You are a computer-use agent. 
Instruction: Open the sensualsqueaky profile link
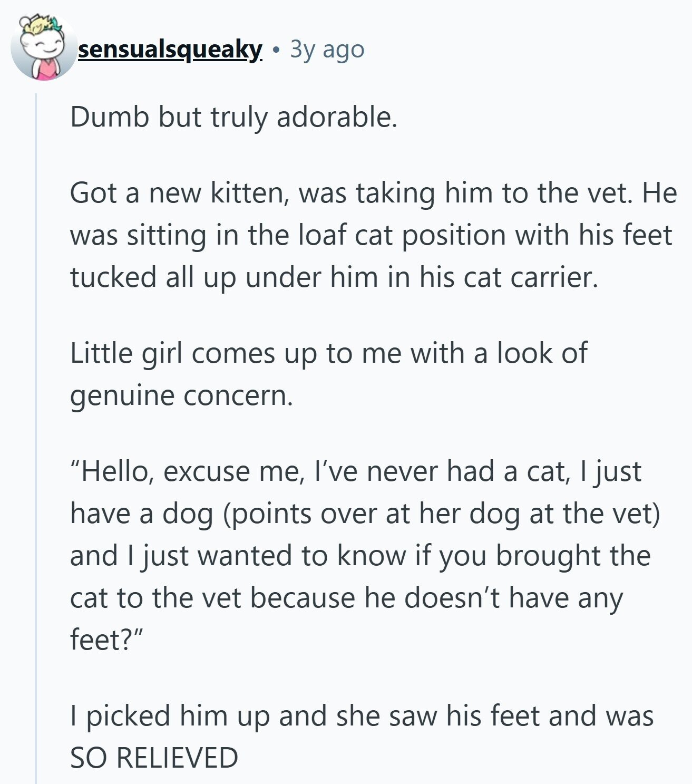pyautogui.click(x=170, y=50)
